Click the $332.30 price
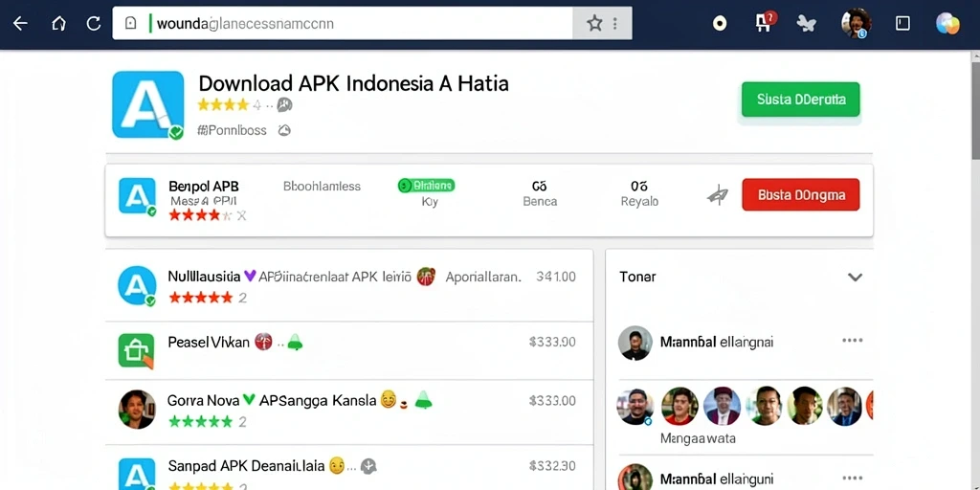 point(552,466)
